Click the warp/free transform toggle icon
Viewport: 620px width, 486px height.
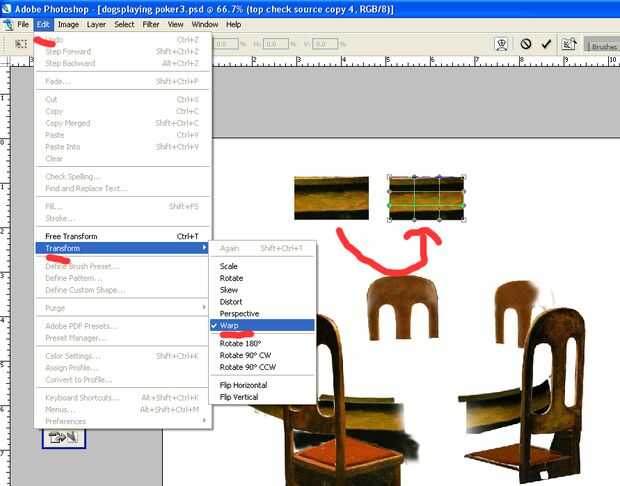pyautogui.click(x=502, y=44)
